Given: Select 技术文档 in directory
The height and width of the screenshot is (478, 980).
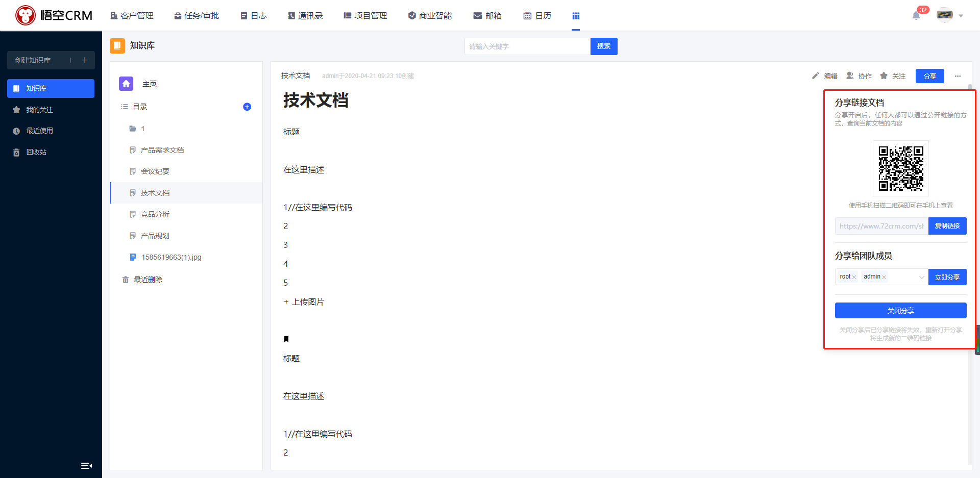Looking at the screenshot, I should pyautogui.click(x=186, y=193).
